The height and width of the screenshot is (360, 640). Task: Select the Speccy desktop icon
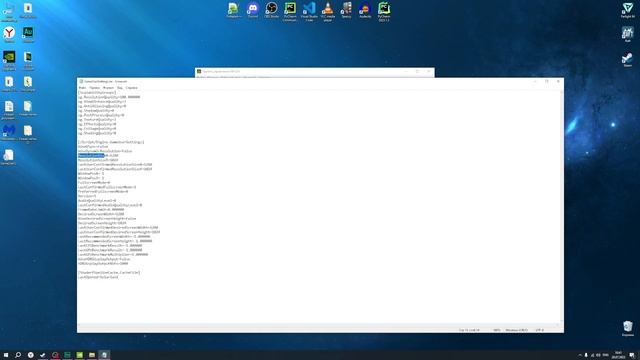click(347, 10)
